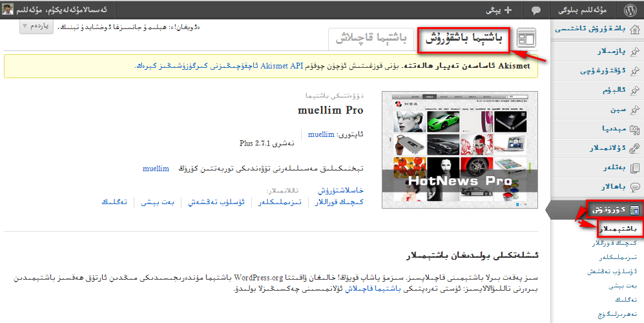
Task: Open the theme author 'muellim' link
Action: click(321, 134)
